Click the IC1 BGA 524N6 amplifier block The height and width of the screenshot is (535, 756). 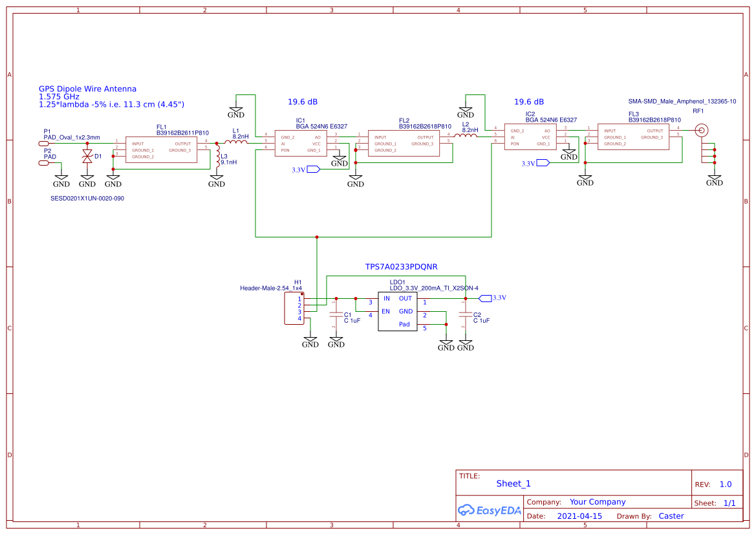point(302,142)
